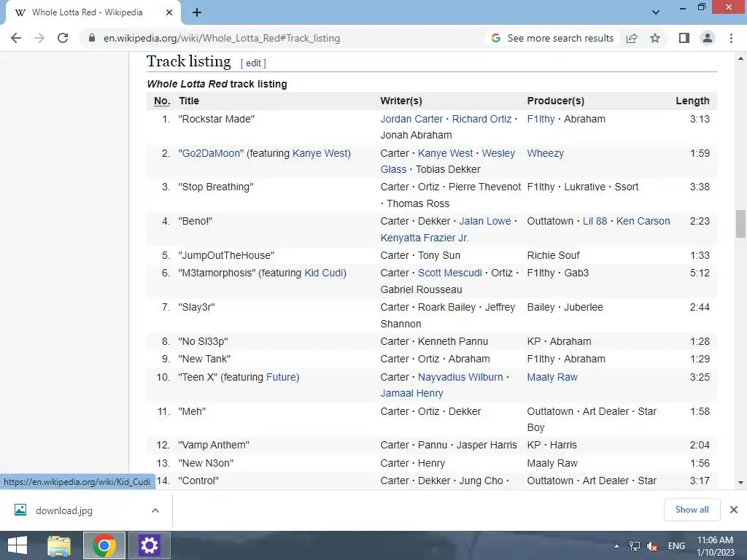The height and width of the screenshot is (560, 747).
Task: Show hidden system tray icons
Action: point(616,546)
